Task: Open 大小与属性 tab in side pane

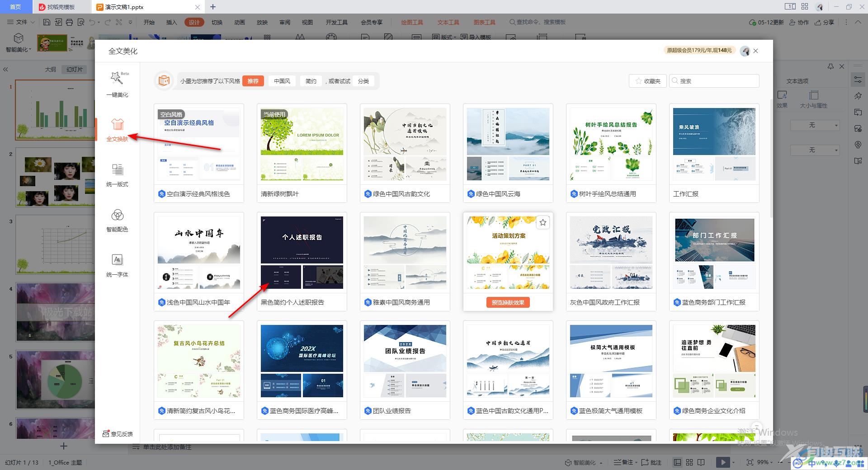Action: click(814, 99)
